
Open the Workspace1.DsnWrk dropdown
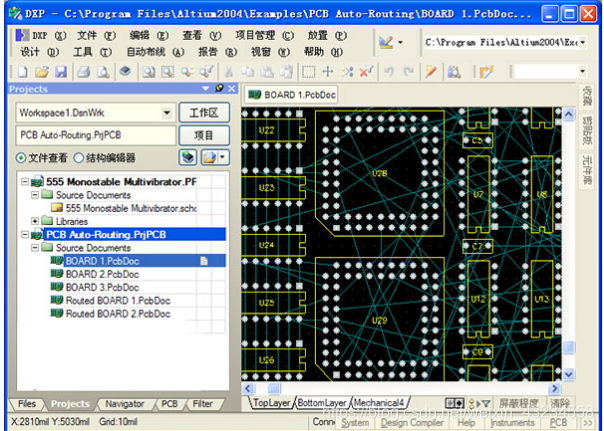167,113
